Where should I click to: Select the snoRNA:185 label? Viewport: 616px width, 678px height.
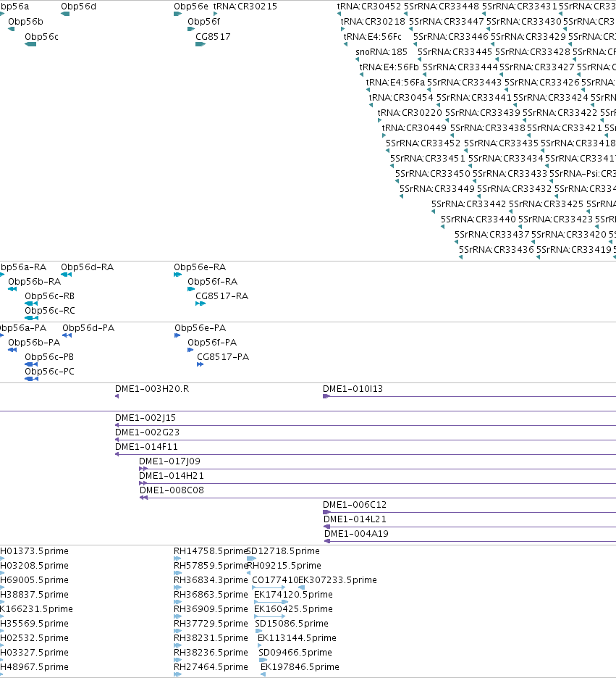coord(381,52)
